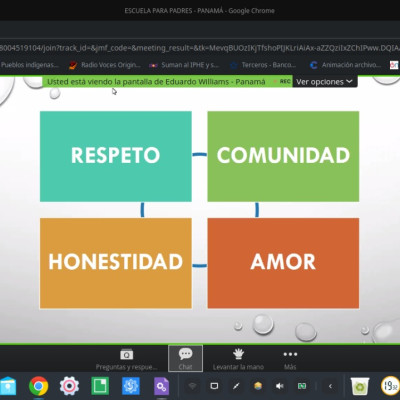Click the browser address URL field

click(x=200, y=48)
